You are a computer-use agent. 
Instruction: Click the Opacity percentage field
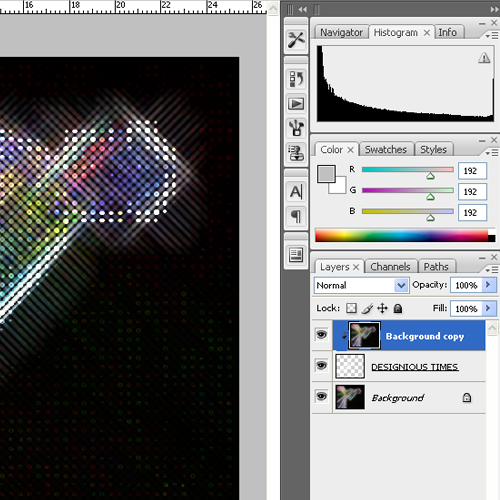click(466, 285)
